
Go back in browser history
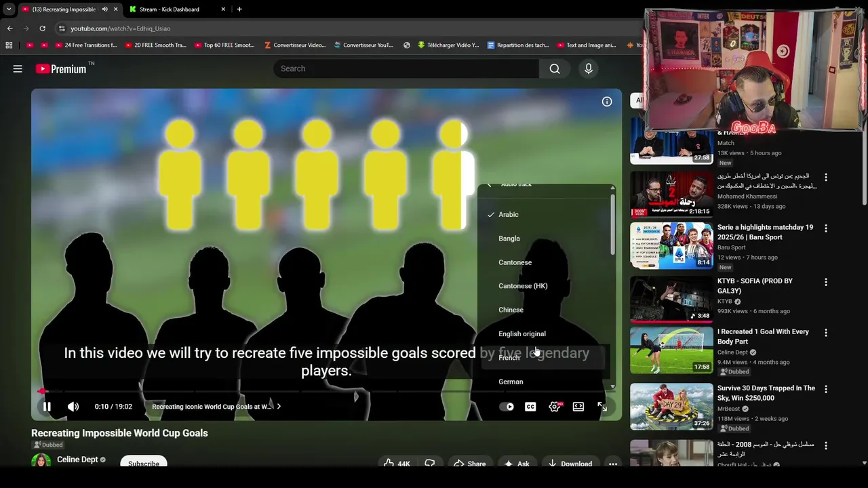(x=9, y=28)
